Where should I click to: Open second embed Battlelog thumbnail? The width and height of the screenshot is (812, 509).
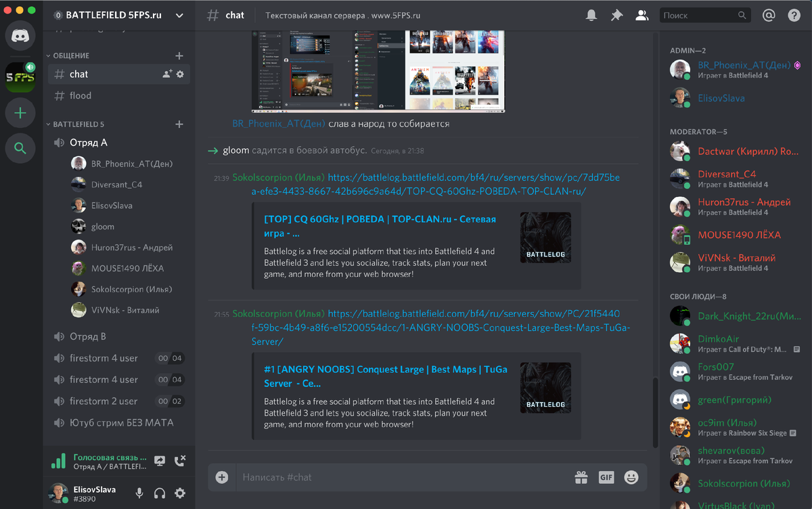tap(545, 388)
